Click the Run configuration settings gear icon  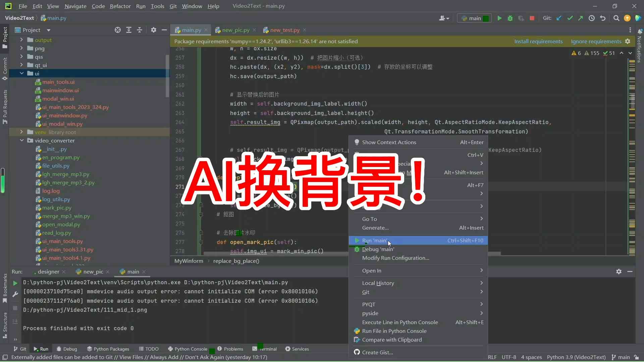point(619,271)
